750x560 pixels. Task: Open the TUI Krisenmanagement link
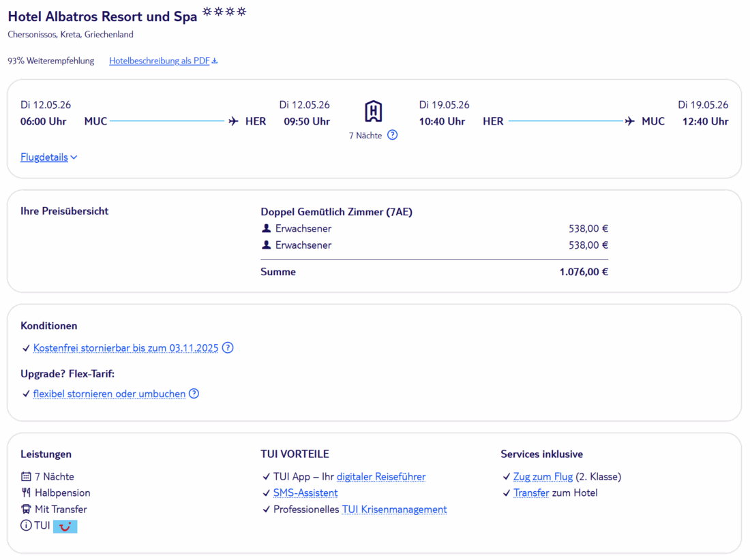394,510
